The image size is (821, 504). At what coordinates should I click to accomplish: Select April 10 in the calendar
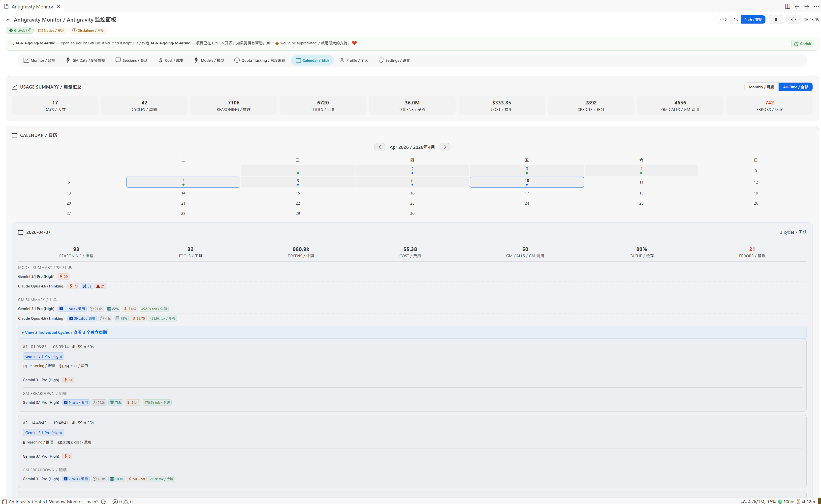[x=527, y=182]
